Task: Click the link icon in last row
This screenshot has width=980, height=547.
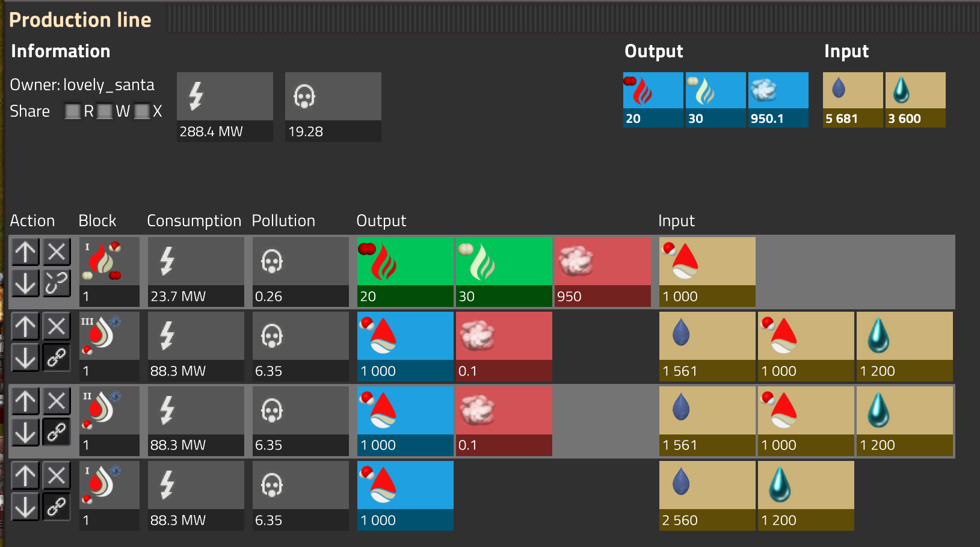Action: click(x=57, y=507)
